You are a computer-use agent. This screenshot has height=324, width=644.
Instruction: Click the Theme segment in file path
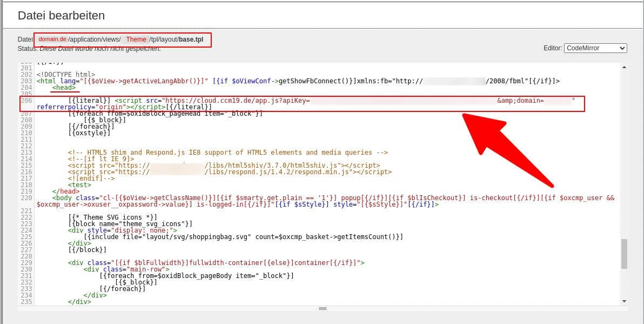(x=136, y=39)
